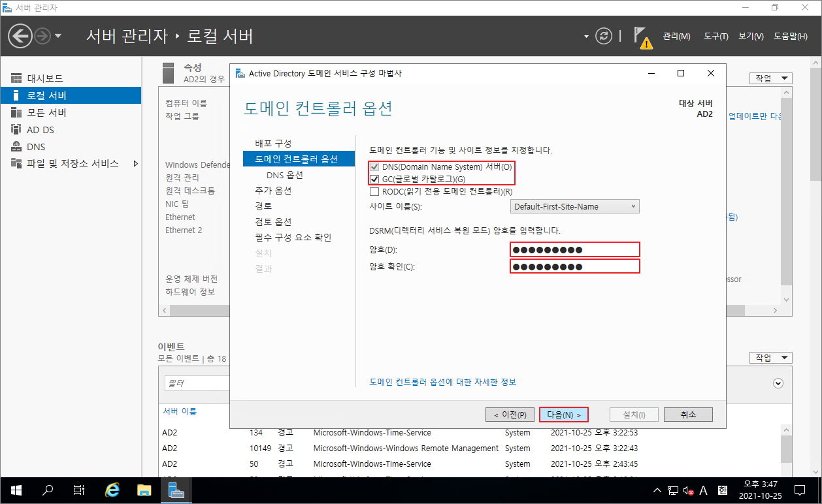
Task: Click the 모든 서버 servers icon
Action: coord(16,112)
